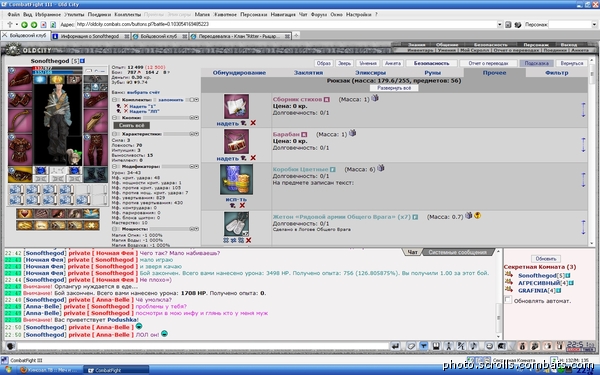Screen dimensions: 600x375
Task: Collapse the Кнопки section
Action: pyautogui.click(x=114, y=118)
